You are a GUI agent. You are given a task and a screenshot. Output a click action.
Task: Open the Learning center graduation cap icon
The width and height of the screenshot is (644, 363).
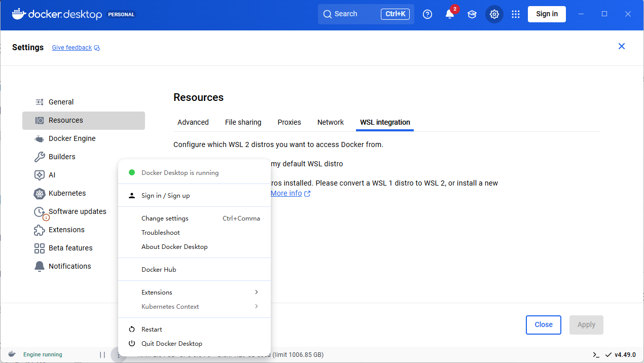click(x=472, y=14)
